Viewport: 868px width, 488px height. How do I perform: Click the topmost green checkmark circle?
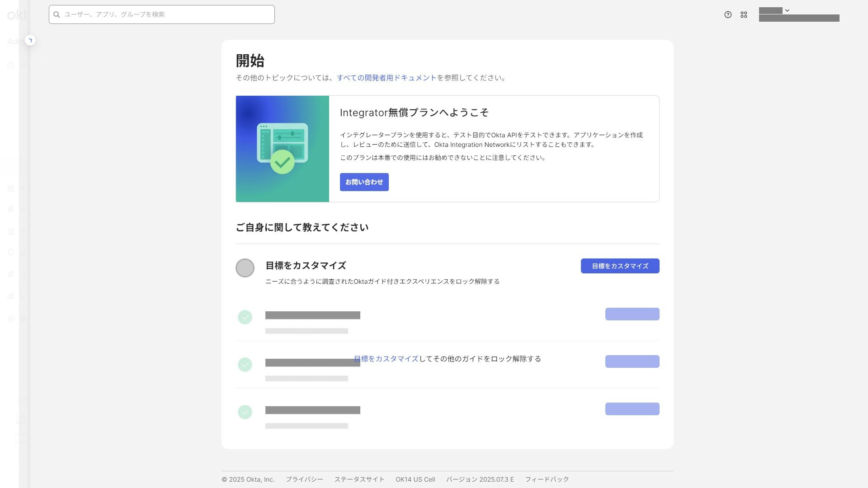pos(245,317)
